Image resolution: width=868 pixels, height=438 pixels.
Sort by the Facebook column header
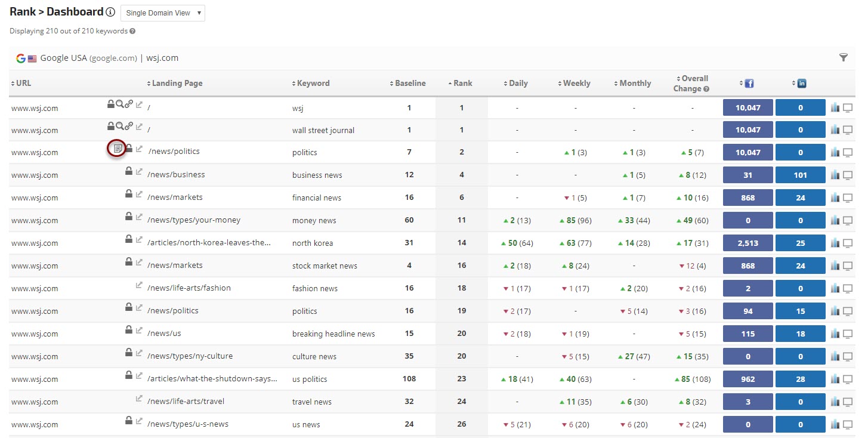[x=747, y=84]
